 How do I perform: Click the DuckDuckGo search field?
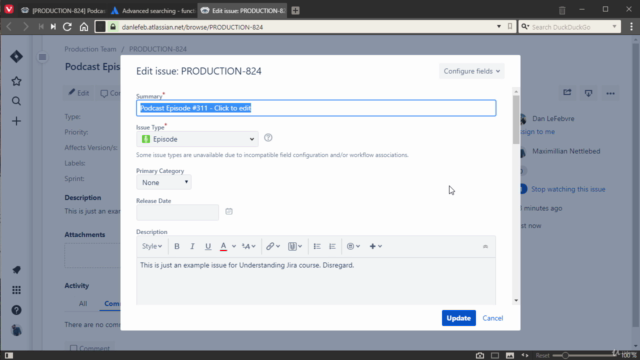click(x=570, y=27)
